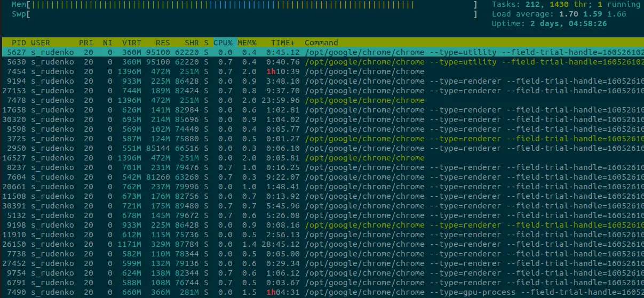Click the TIME+ value 9:22.07
The width and height of the screenshot is (644, 298).
point(283,177)
